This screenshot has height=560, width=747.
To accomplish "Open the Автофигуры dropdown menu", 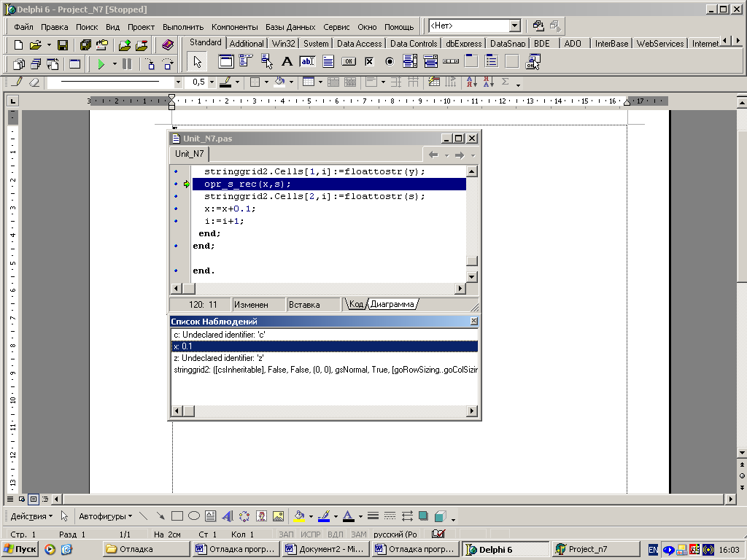I will tap(105, 516).
